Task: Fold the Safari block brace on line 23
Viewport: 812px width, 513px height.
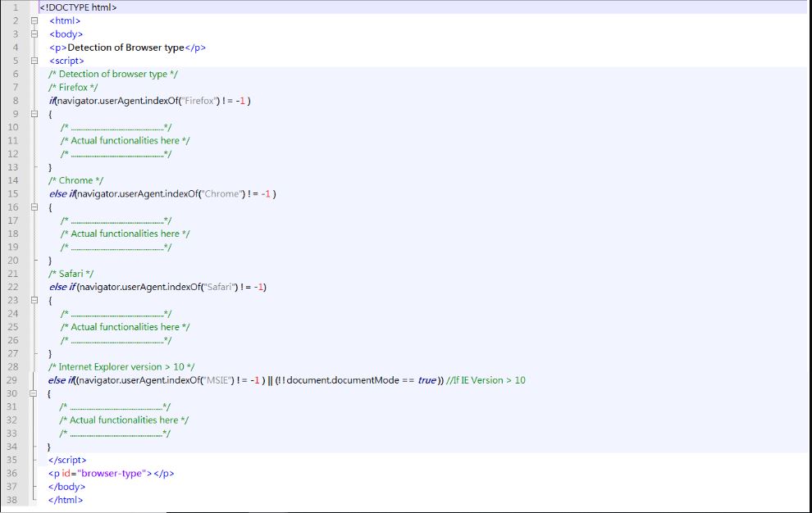Action: [34, 300]
